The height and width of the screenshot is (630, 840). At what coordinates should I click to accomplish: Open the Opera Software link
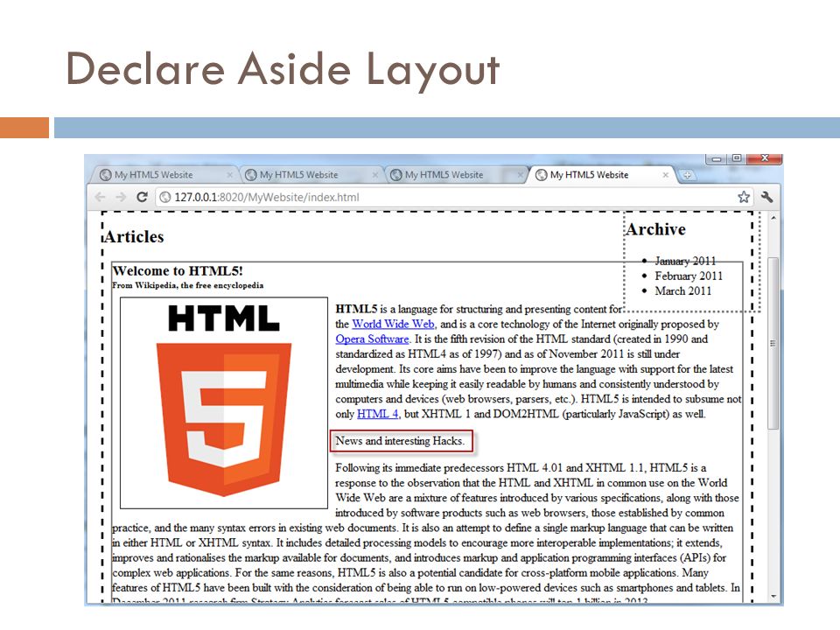[x=373, y=339]
